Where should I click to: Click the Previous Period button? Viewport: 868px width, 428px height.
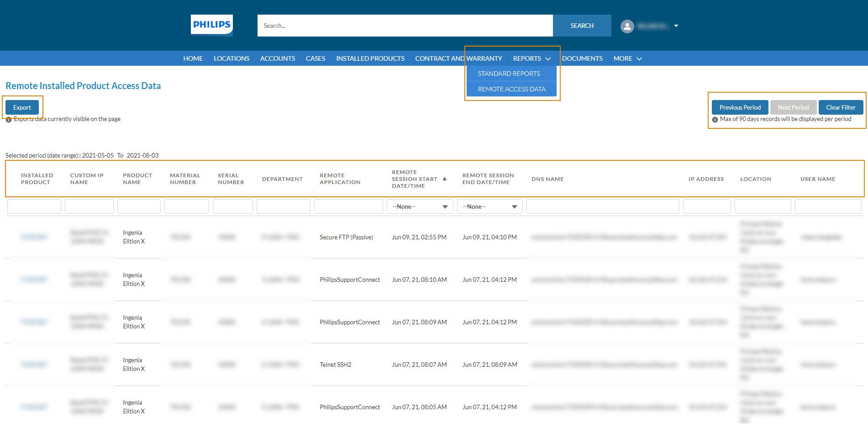pos(740,107)
